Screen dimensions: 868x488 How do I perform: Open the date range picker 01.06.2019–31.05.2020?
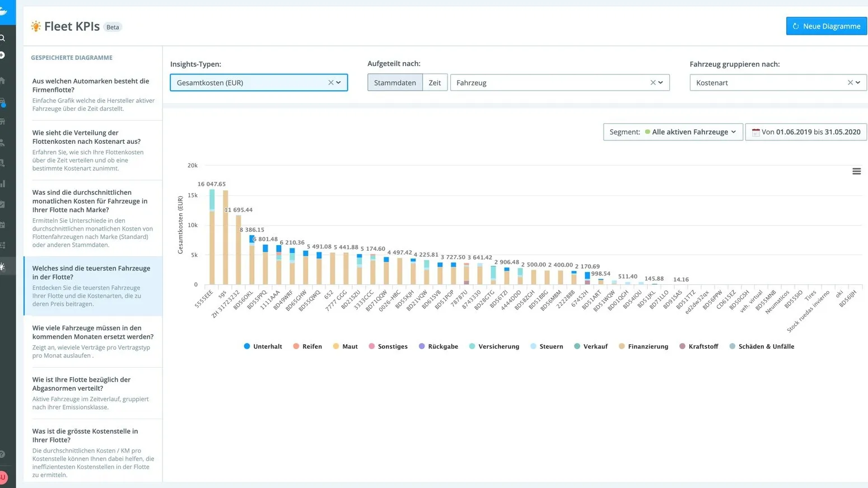point(806,132)
